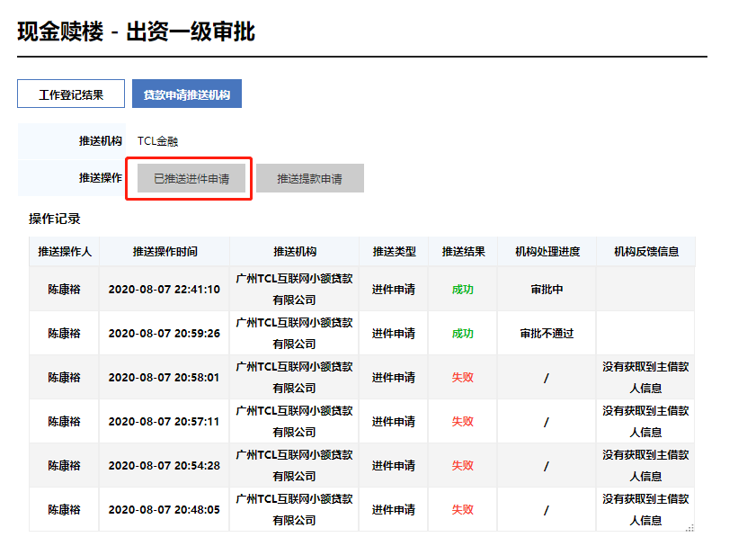Click operator 陈康裕 in the 22:41:10 row

[64, 289]
